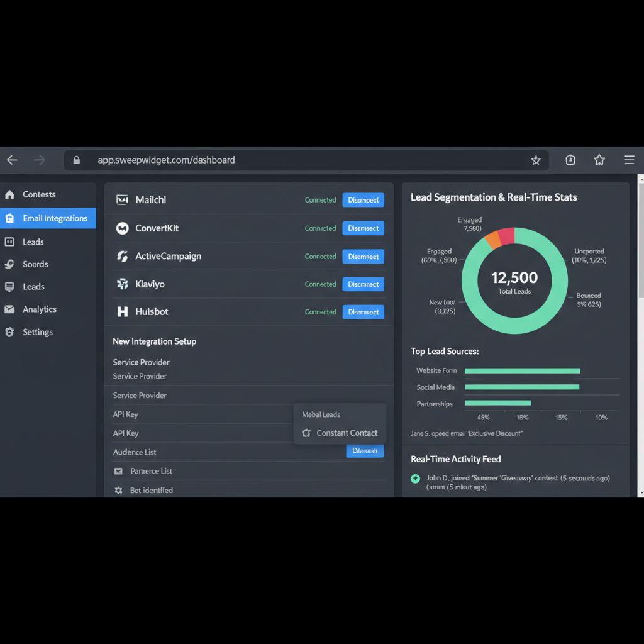The width and height of the screenshot is (644, 644).
Task: Click the HubSpot logo icon
Action: (123, 312)
